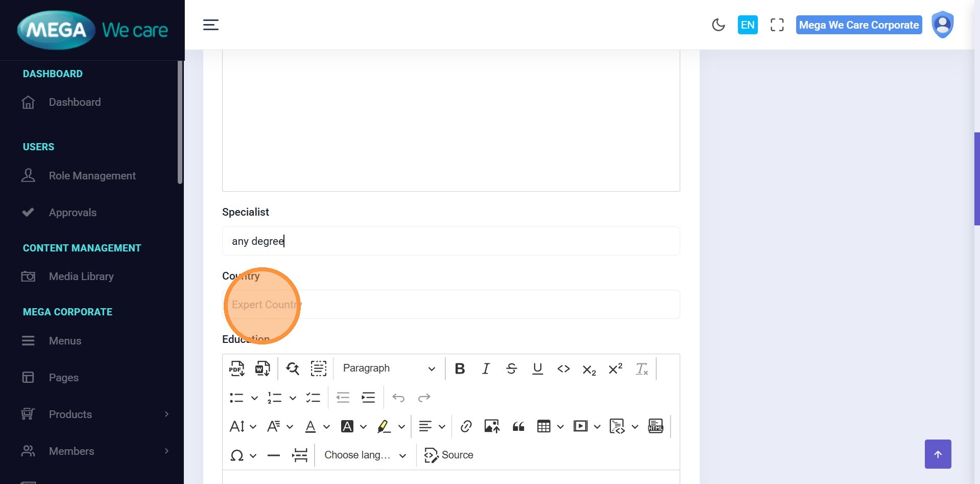Toggle dark mode with moon icon
Image resolution: width=980 pixels, height=484 pixels.
click(x=718, y=25)
